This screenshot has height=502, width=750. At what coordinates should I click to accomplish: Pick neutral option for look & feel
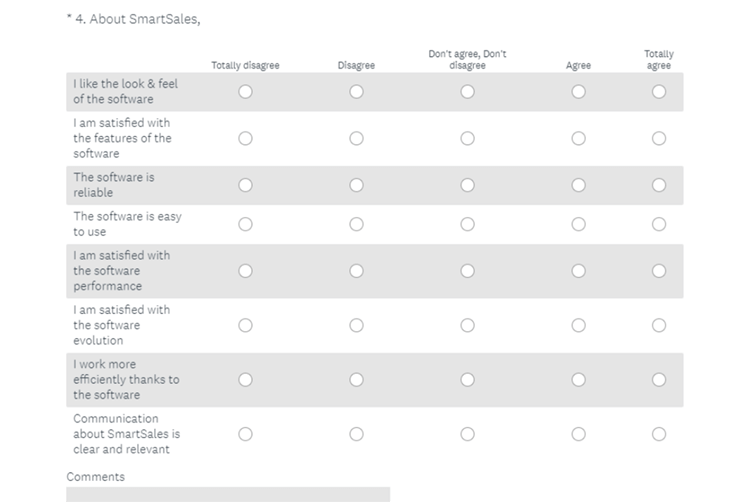click(x=467, y=92)
